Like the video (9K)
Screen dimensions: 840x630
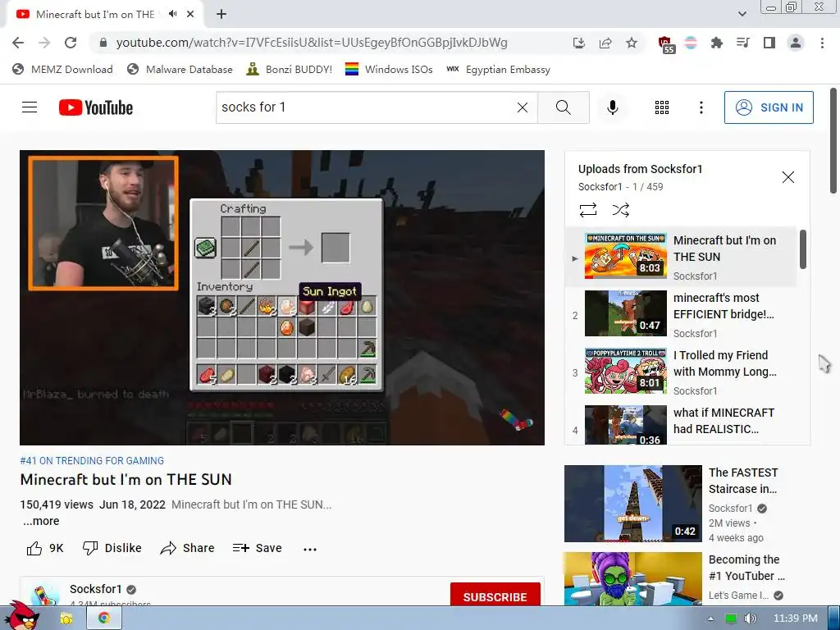(x=45, y=548)
